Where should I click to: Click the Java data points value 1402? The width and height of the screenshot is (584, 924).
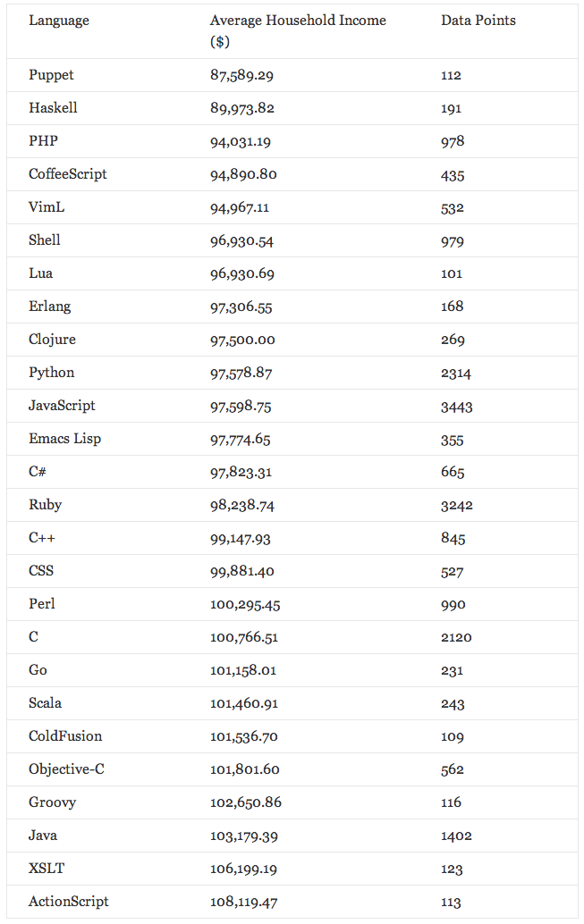pyautogui.click(x=456, y=836)
